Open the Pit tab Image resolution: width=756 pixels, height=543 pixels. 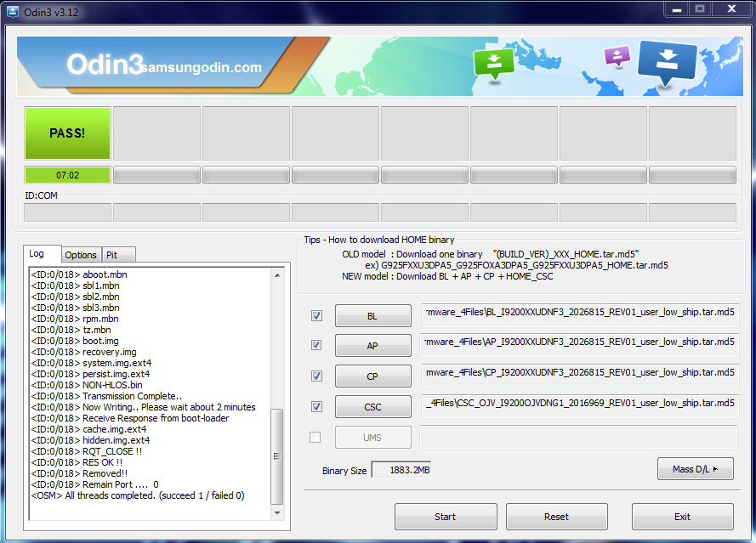(118, 255)
